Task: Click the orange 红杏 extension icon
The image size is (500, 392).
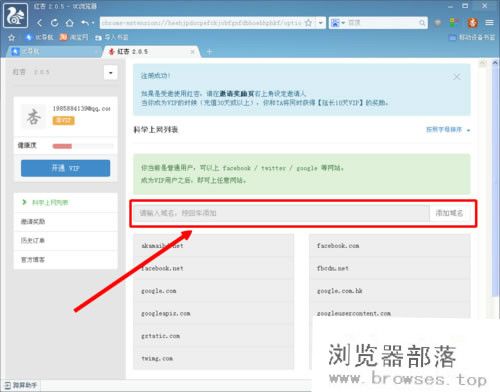Action: 472,23
